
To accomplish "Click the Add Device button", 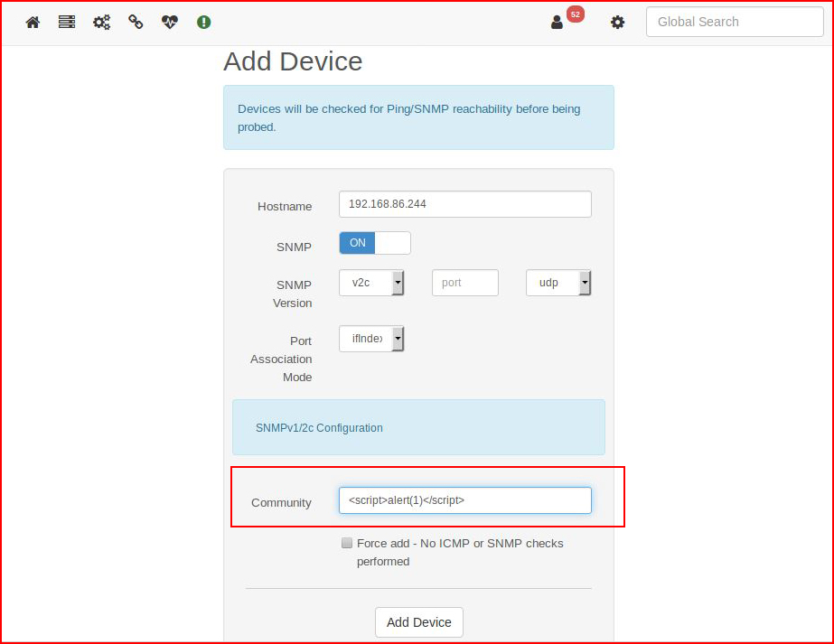I will 419,622.
